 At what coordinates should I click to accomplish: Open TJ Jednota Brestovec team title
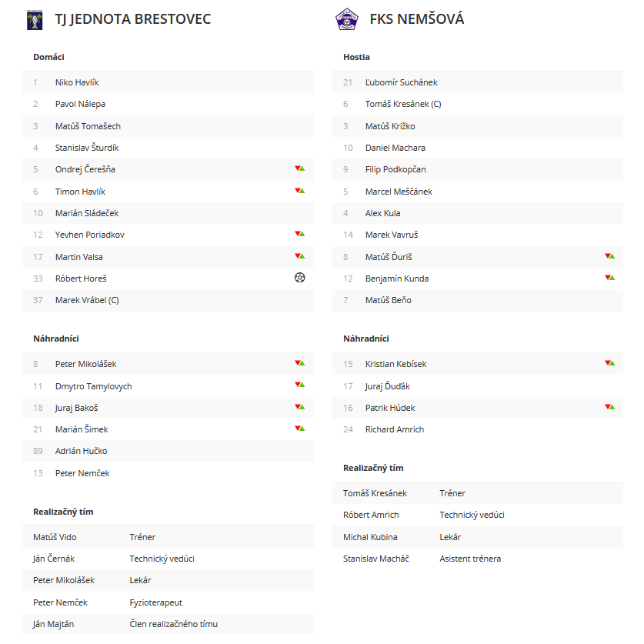pos(132,19)
